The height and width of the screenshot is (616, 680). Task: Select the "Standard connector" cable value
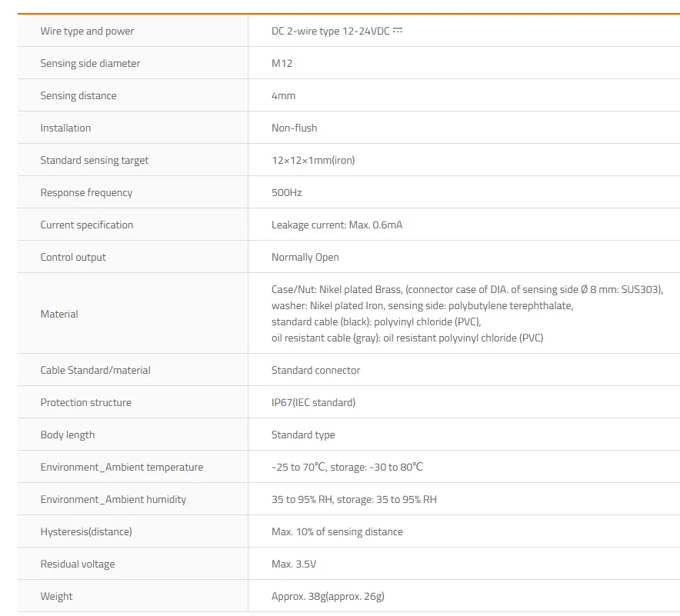(315, 371)
